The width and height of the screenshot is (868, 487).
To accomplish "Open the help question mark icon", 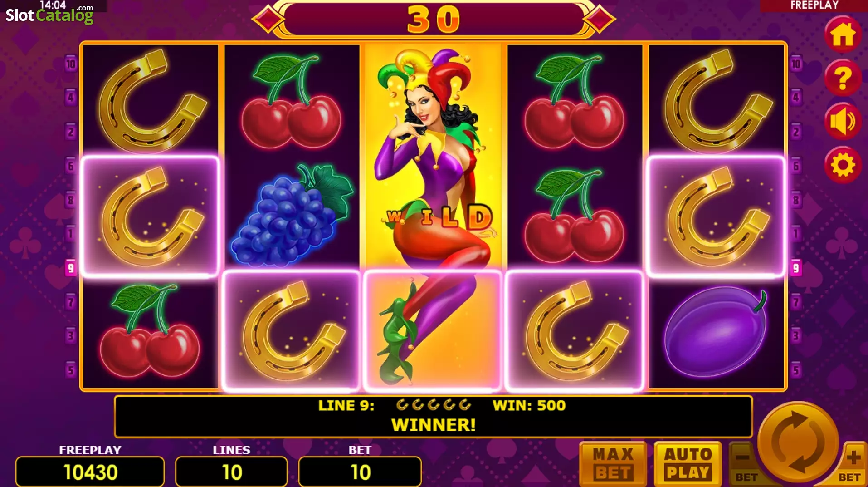I will pyautogui.click(x=843, y=79).
